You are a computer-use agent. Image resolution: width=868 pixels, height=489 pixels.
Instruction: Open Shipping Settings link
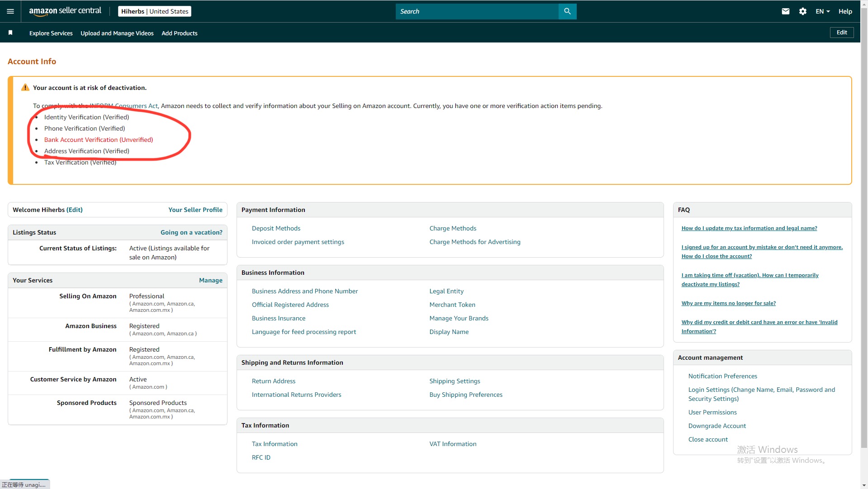pos(455,381)
